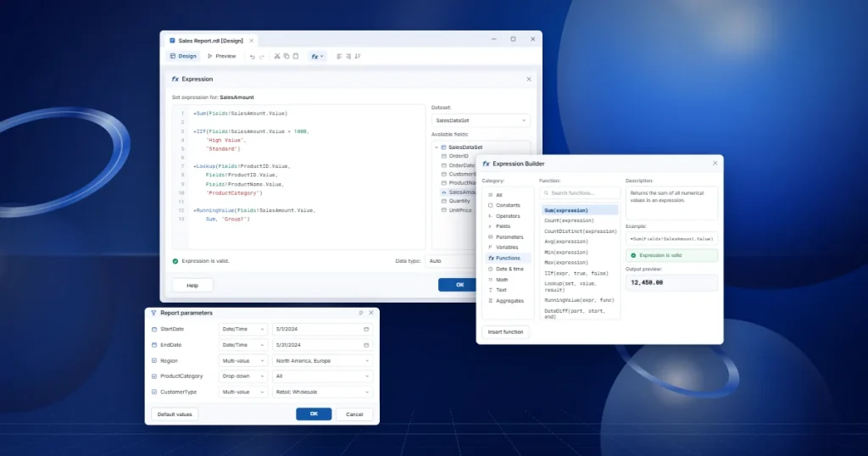Switch to the Design view tab

click(x=183, y=57)
